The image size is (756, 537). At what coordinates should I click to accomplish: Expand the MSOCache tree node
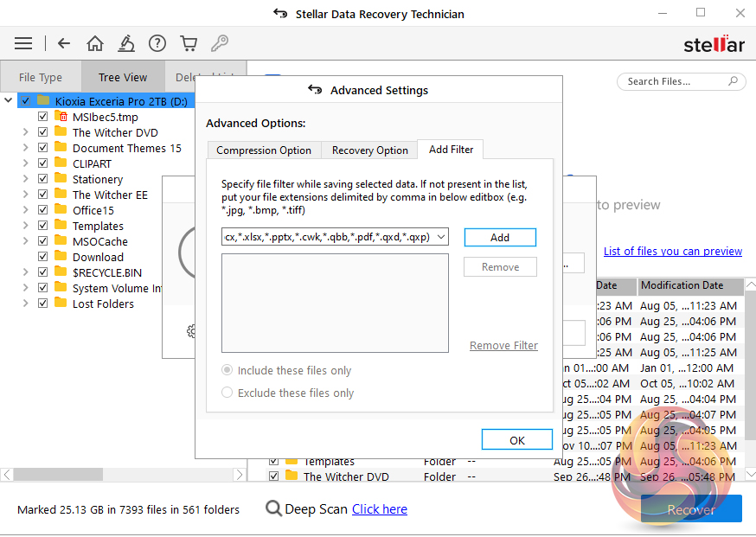pos(26,241)
